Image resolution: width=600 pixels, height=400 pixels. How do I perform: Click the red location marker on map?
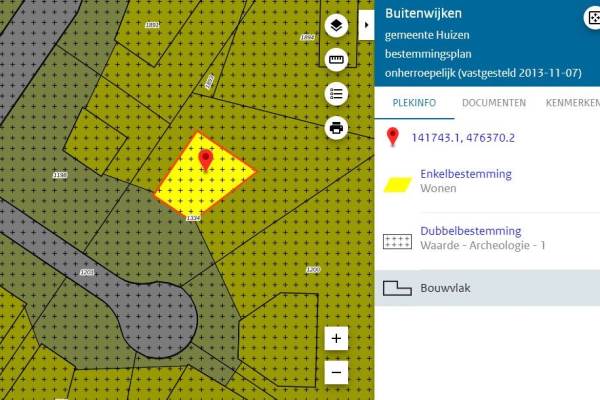(x=206, y=160)
